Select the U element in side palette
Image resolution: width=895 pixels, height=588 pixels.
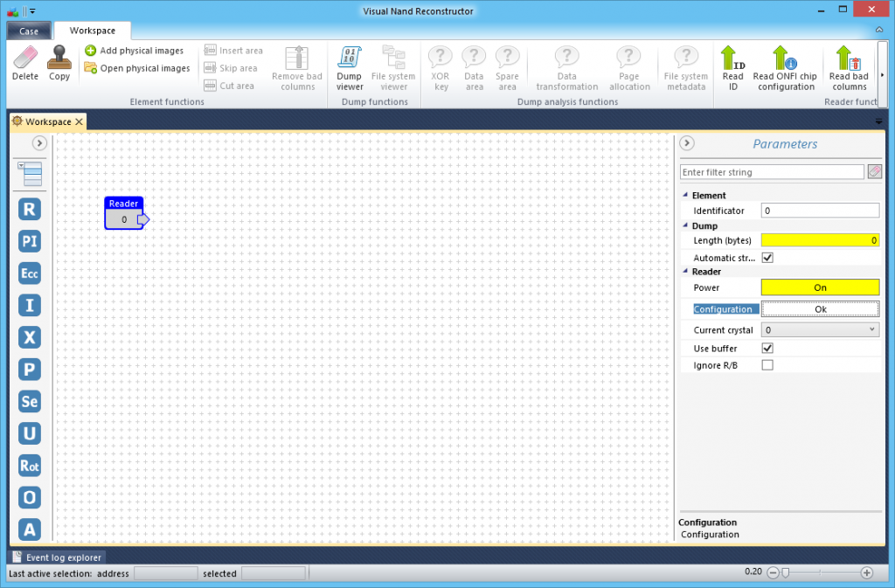[x=29, y=433]
